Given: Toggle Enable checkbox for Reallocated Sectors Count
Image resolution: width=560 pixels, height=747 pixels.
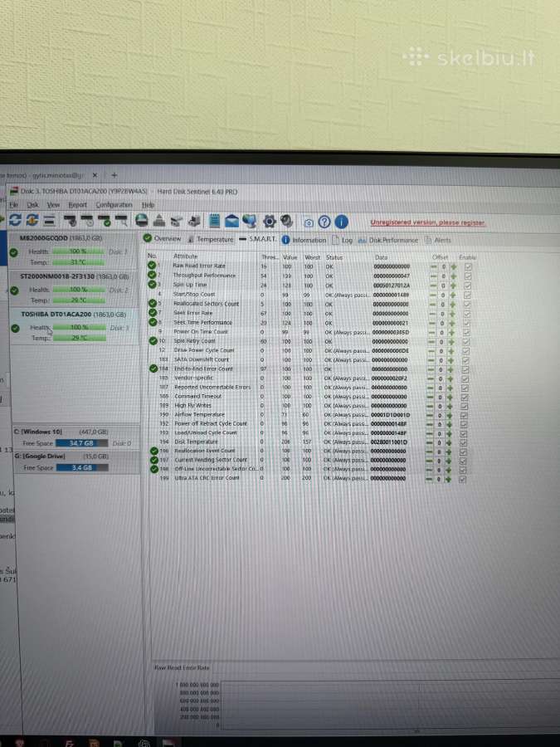Looking at the screenshot, I should coord(467,305).
